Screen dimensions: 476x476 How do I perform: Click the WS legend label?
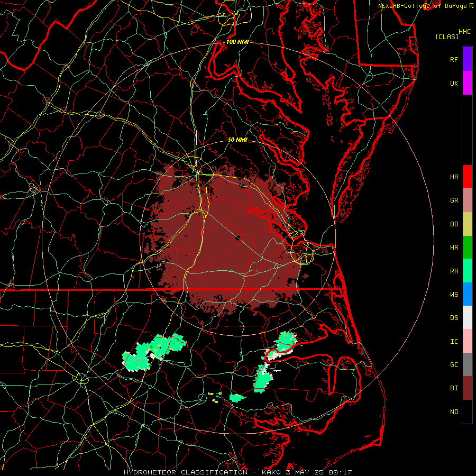(454, 294)
